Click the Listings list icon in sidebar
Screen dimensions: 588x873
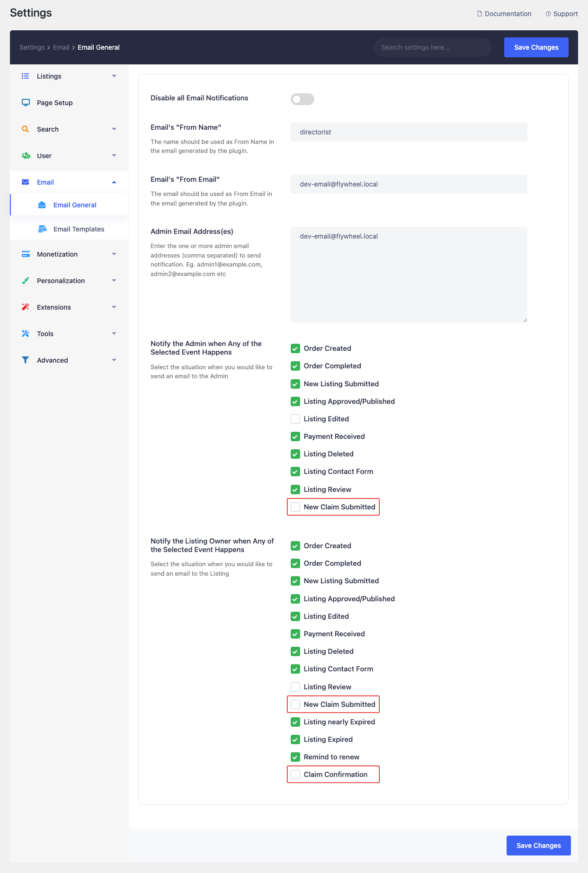click(26, 76)
